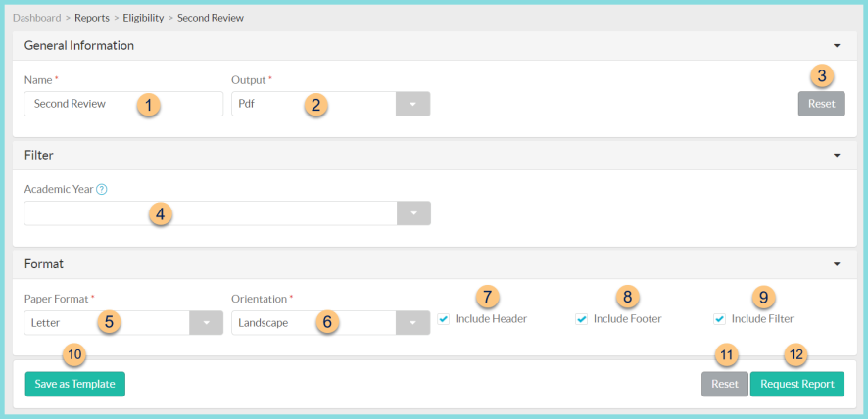This screenshot has width=868, height=419.
Task: Collapse the General Information section arrow
Action: pos(837,45)
